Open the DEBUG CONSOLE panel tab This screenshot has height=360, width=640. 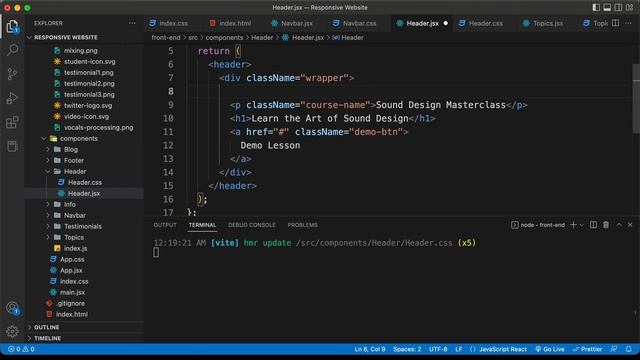coord(251,225)
